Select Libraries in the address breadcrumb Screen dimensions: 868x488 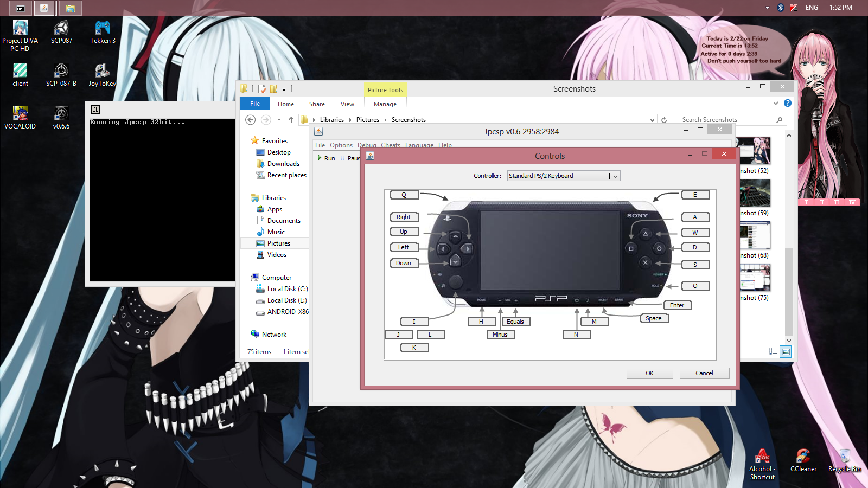(332, 120)
